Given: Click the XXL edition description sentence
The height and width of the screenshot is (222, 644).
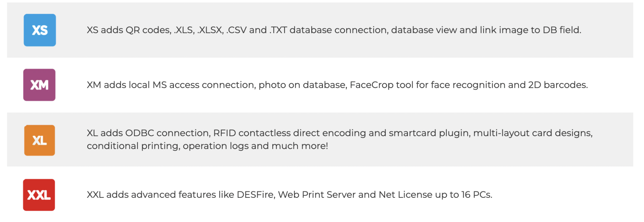Looking at the screenshot, I should tap(289, 195).
